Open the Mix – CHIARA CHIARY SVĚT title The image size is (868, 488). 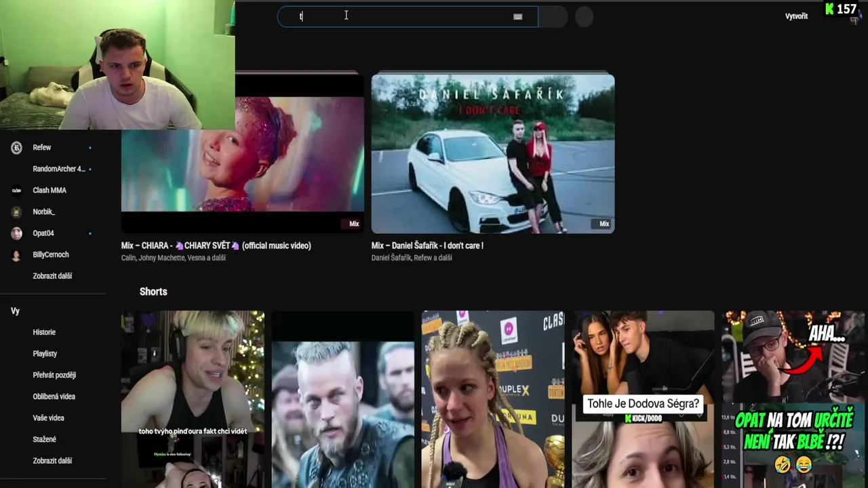pos(216,245)
